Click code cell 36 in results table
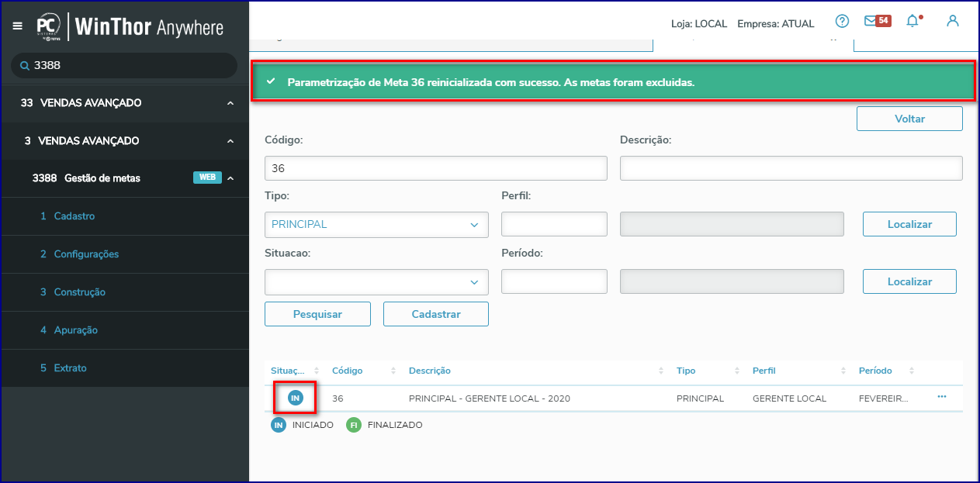This screenshot has width=980, height=483. (338, 398)
